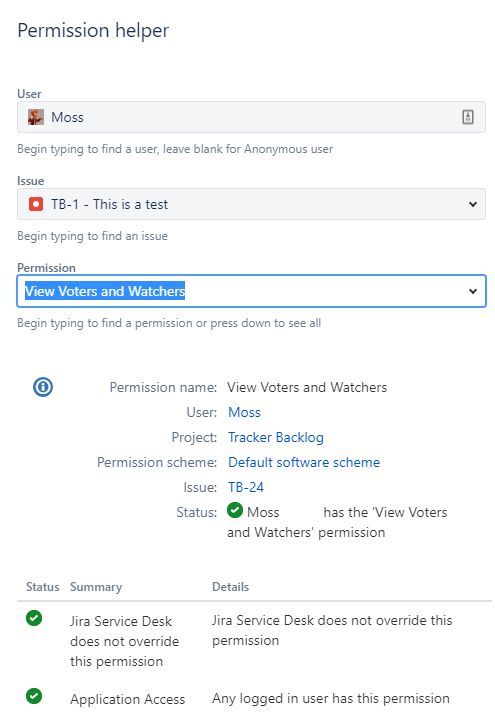Expand the Issue dropdown arrow

pyautogui.click(x=473, y=204)
